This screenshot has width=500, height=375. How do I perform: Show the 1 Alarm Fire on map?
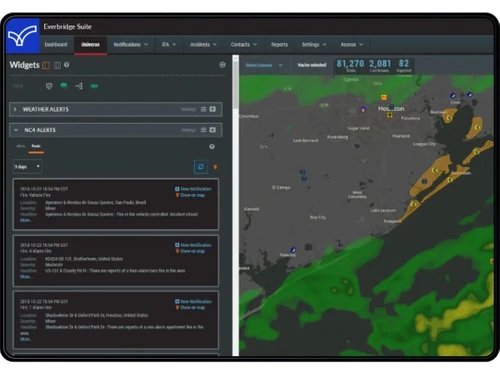pos(190,307)
